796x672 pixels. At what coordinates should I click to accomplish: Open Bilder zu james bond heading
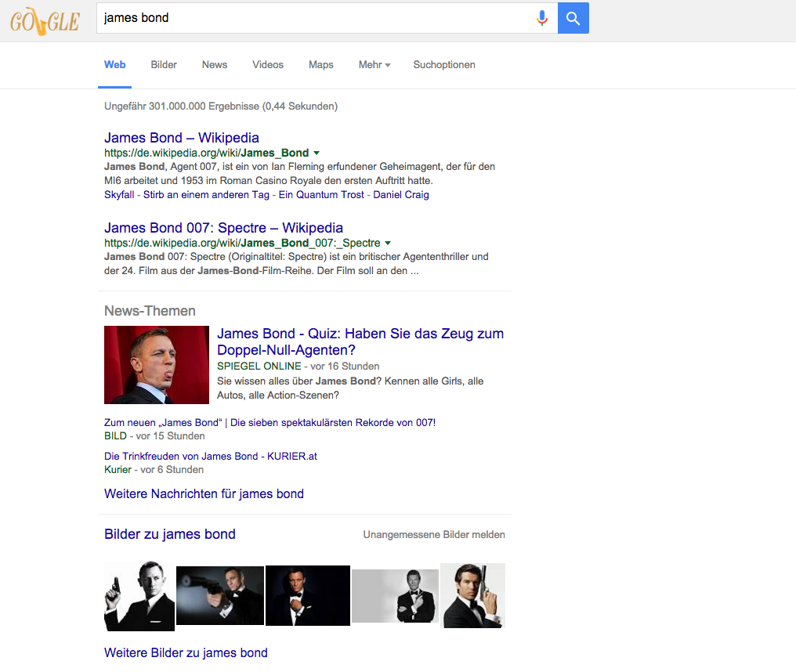click(x=169, y=534)
